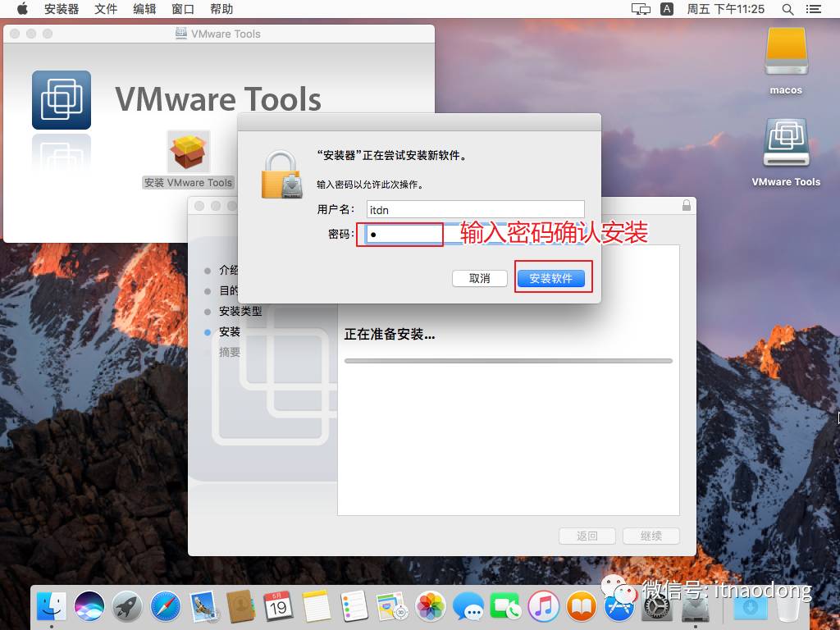Screen dimensions: 840x630
Task: Open the Trash in dock
Action: [787, 606]
